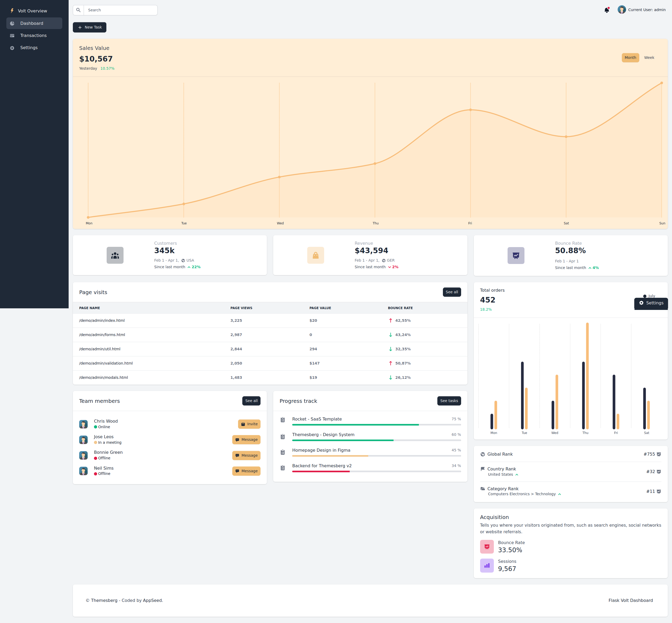Click the Customers group icon card
Viewport: 672px width, 623px height.
pyautogui.click(x=115, y=255)
